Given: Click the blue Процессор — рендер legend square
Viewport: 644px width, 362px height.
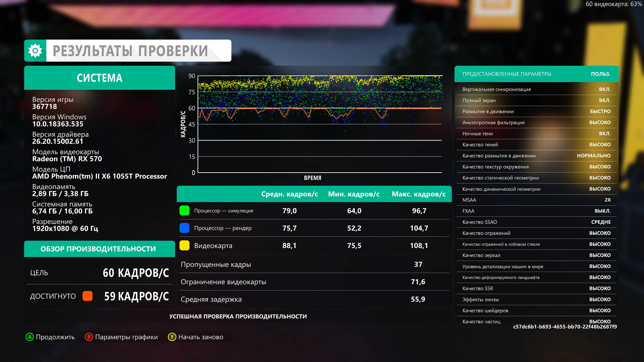Looking at the screenshot, I should (x=184, y=228).
